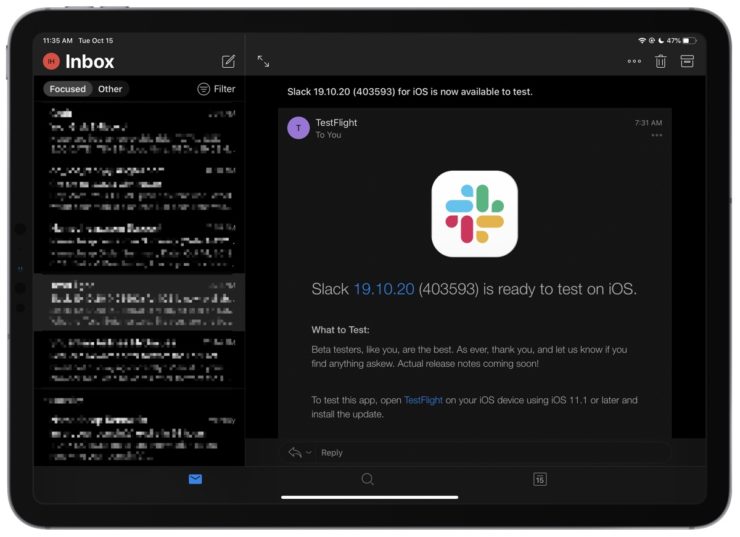740x537 pixels.
Task: Open the Calendar tab in bottom bar
Action: click(x=540, y=479)
